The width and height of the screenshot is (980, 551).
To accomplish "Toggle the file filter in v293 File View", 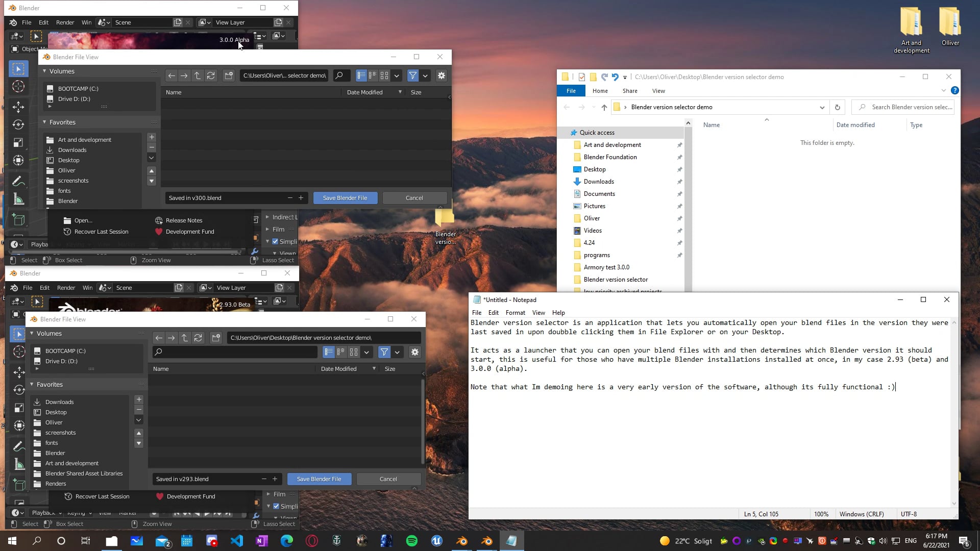I will (384, 352).
